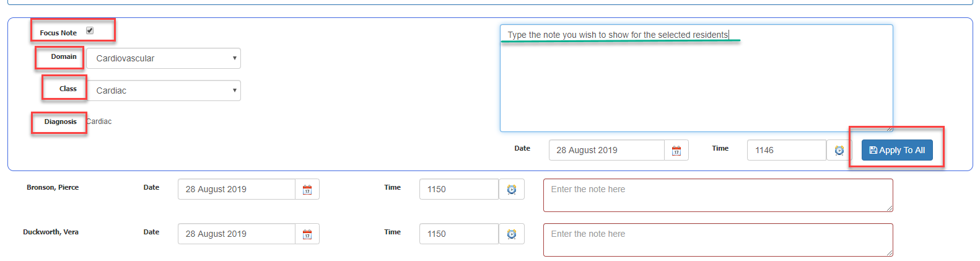Open calendar icon in Bronson, Pierce row

[307, 190]
